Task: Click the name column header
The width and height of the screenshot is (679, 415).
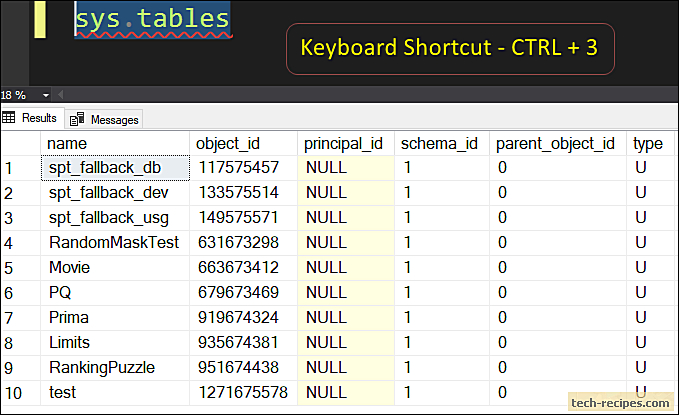Action: 115,143
